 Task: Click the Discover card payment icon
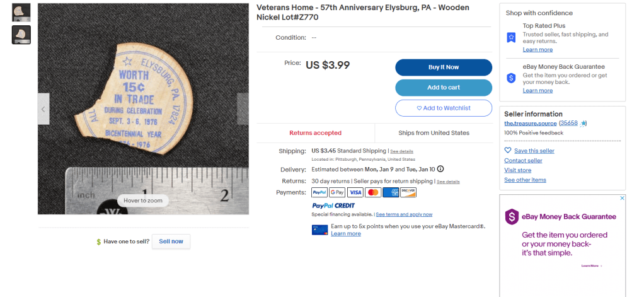(x=408, y=192)
